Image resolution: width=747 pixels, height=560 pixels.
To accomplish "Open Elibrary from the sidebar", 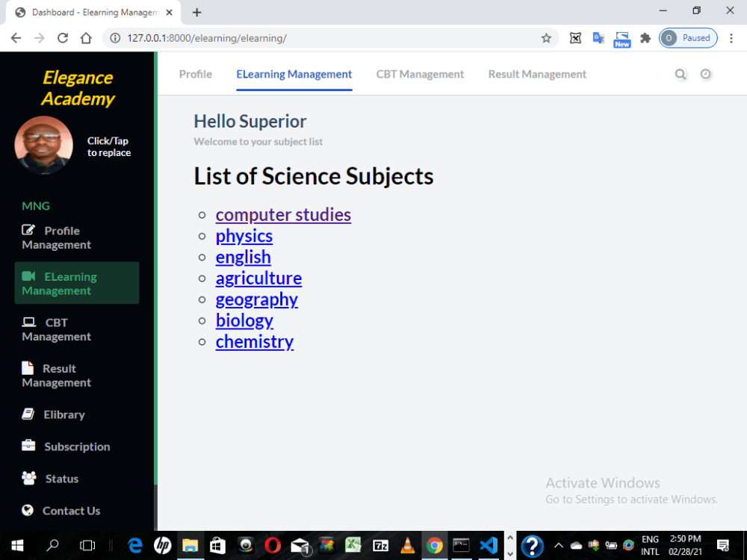I will 63,414.
